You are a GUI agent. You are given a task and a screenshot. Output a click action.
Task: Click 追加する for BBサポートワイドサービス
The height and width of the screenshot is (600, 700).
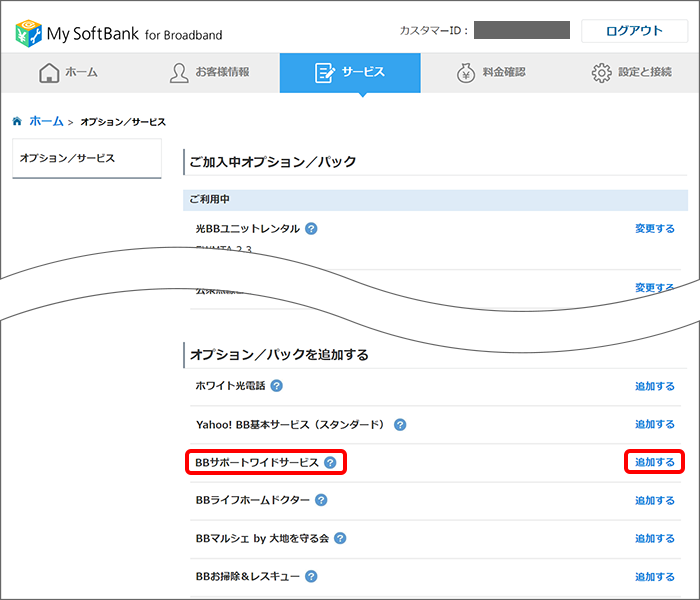click(x=654, y=462)
